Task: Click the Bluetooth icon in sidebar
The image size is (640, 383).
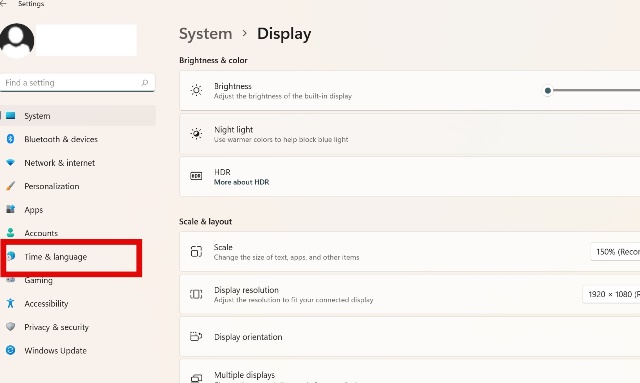Action: (11, 139)
